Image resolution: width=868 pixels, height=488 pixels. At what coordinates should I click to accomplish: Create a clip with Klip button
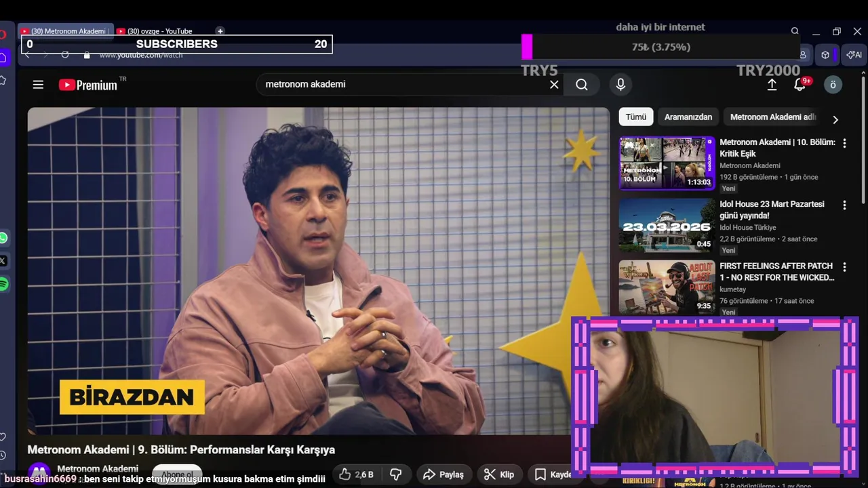pos(499,474)
